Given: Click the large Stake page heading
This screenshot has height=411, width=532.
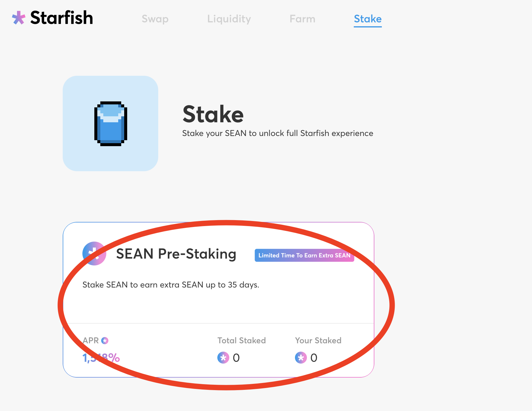Looking at the screenshot, I should point(213,114).
